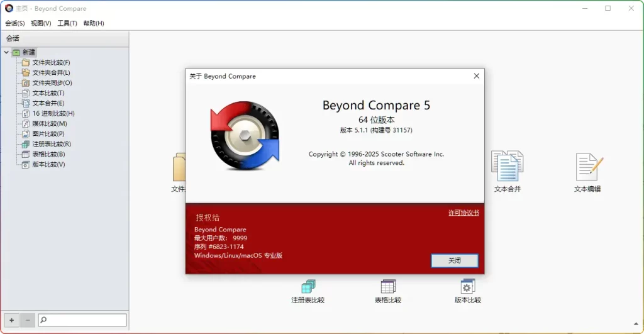Close the 关于 Beyond Compare dialog via X
This screenshot has width=644, height=334.
pos(477,76)
